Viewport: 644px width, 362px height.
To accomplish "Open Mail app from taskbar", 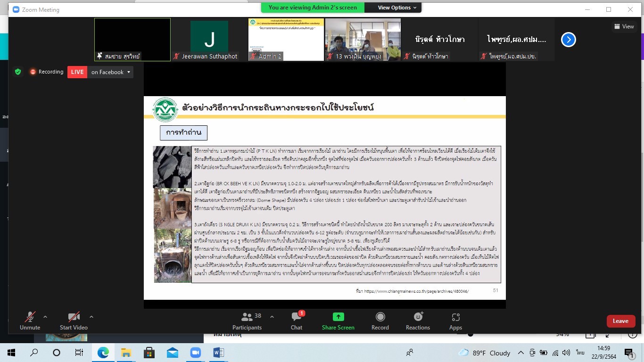I will tap(172, 353).
